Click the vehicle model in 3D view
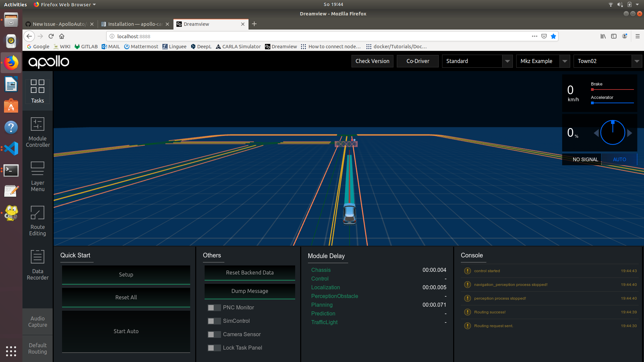The height and width of the screenshot is (362, 644). click(x=350, y=214)
